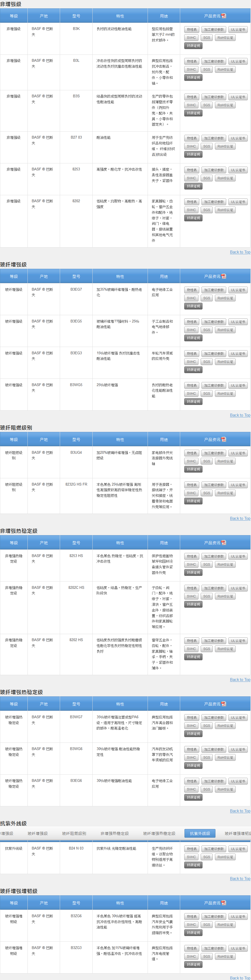
Task: Click PDF icon in 玻纤增强热稳定级 table header
Action: [x=224, y=704]
